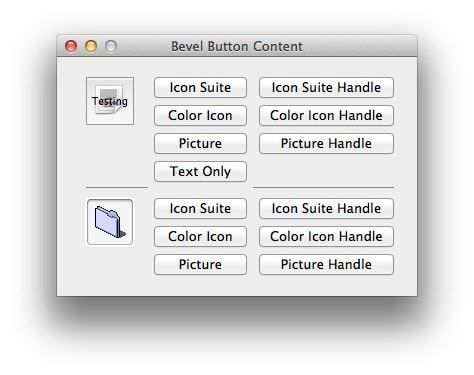Select the top Color Icon button
This screenshot has width=474, height=375.
pyautogui.click(x=200, y=116)
